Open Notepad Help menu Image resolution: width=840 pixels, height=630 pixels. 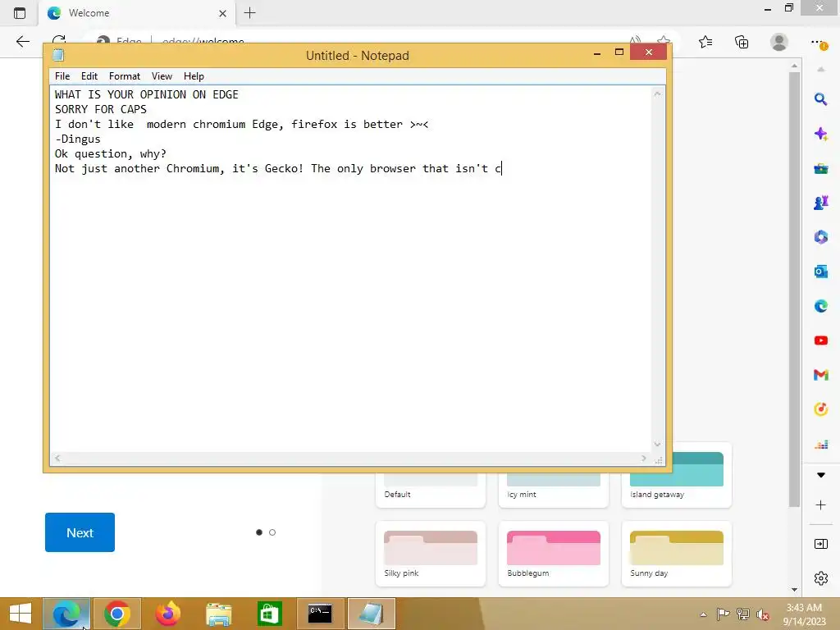click(x=194, y=76)
